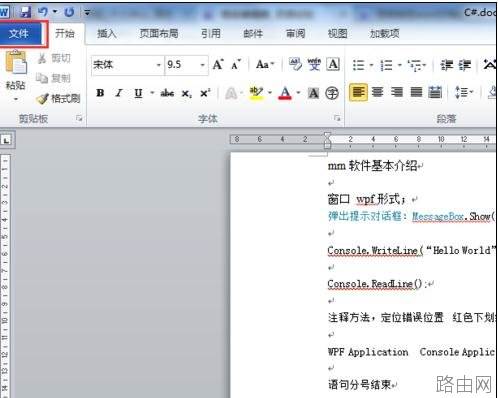Open the 插入 ribbon tab
The height and width of the screenshot is (398, 498).
click(x=107, y=33)
